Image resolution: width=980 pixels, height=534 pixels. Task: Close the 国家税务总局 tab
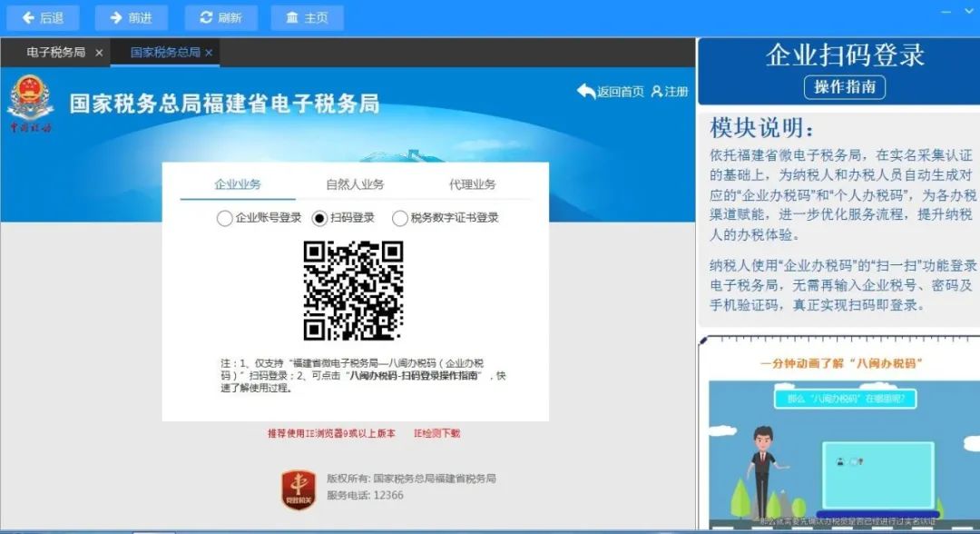click(209, 54)
